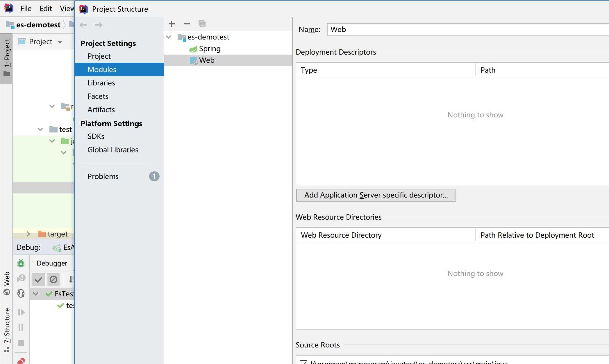
Task: Click the add module icon (+)
Action: [172, 24]
